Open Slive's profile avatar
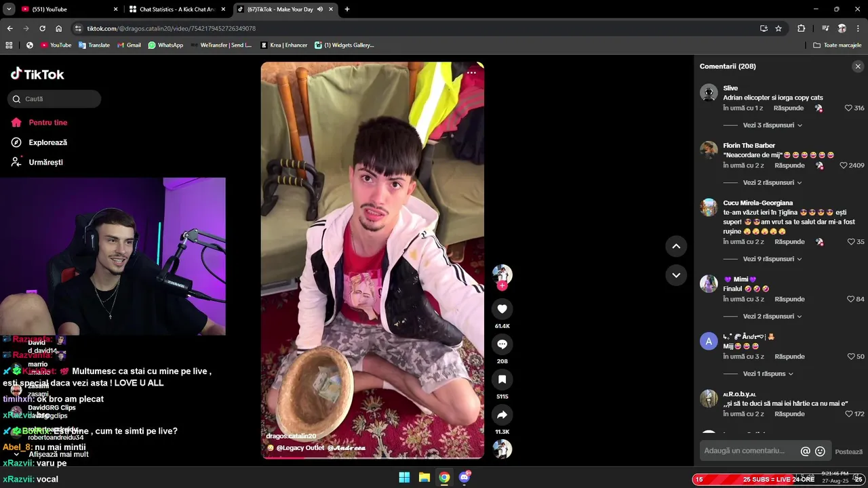The image size is (868, 488). [x=709, y=93]
